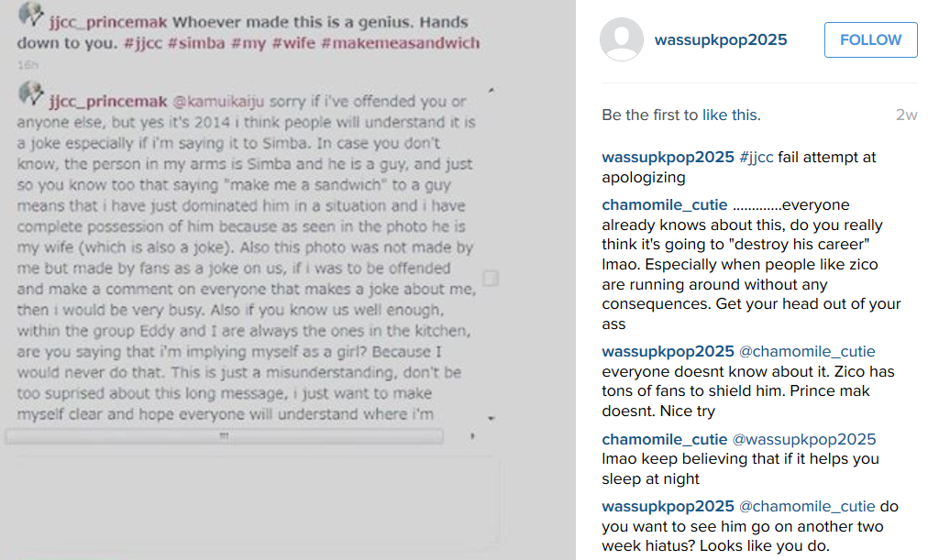Viewport: 928px width, 560px height.
Task: Click the "like this" link
Action: 730,115
